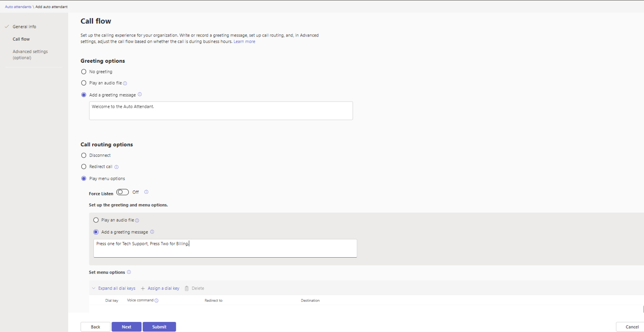The image size is (644, 332).
Task: Open Advanced settings (optional) step
Action: point(30,55)
